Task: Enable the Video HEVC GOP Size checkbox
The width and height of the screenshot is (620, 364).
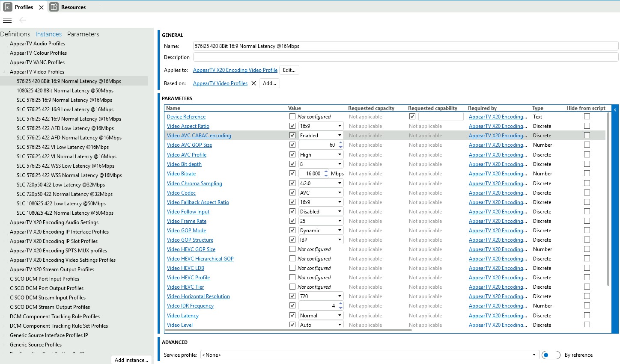Action: (292, 249)
